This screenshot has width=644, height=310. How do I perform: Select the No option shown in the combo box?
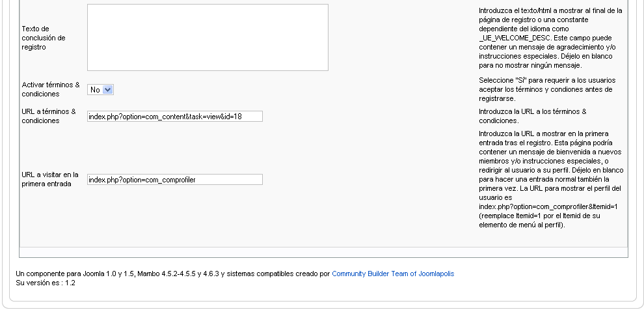click(x=95, y=90)
